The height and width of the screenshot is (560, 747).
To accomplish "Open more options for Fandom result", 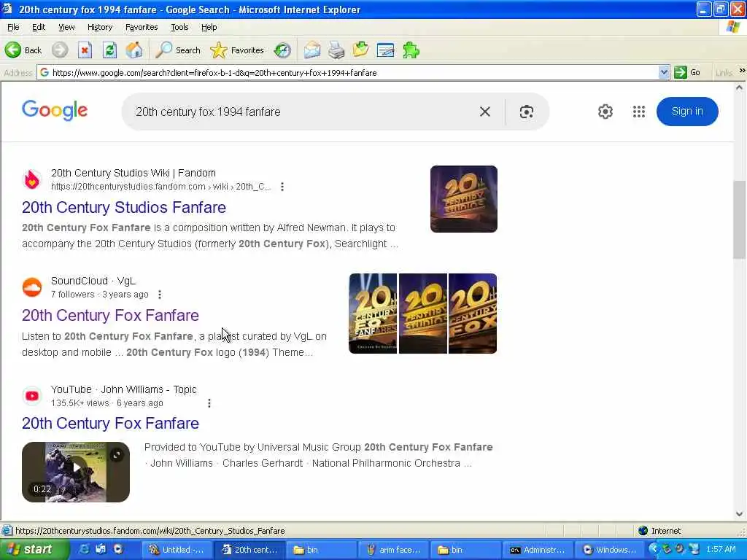I will [x=282, y=187].
